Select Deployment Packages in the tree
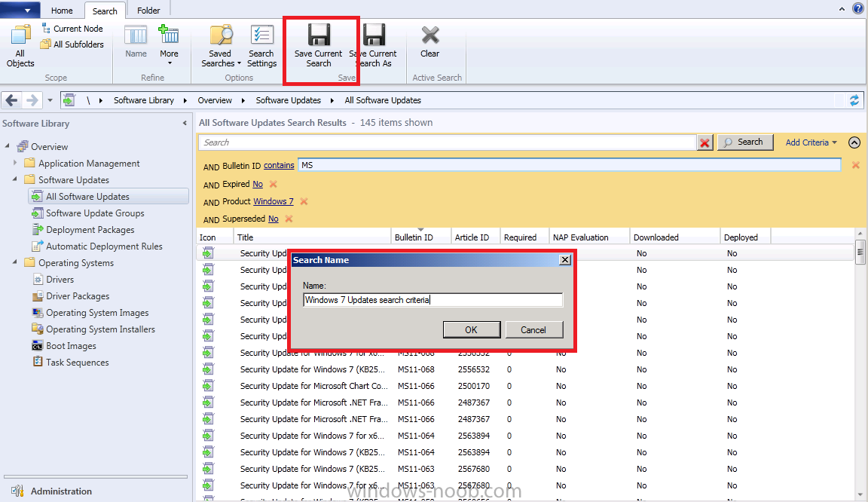 [84, 229]
